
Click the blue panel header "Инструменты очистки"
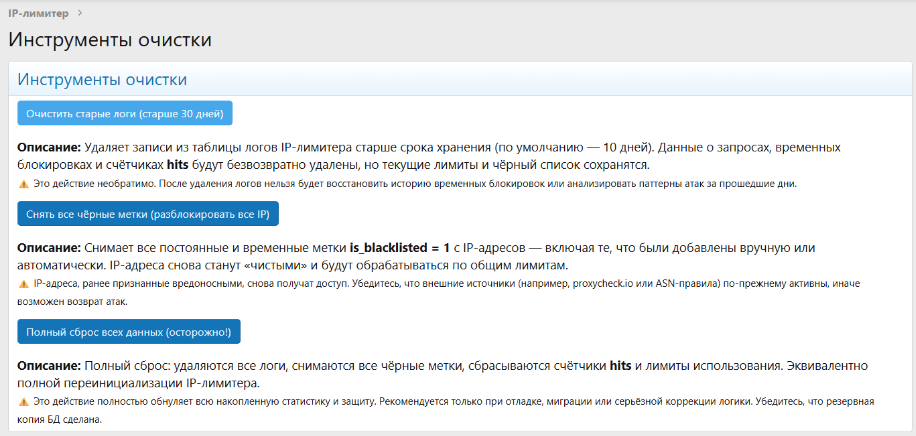103,80
